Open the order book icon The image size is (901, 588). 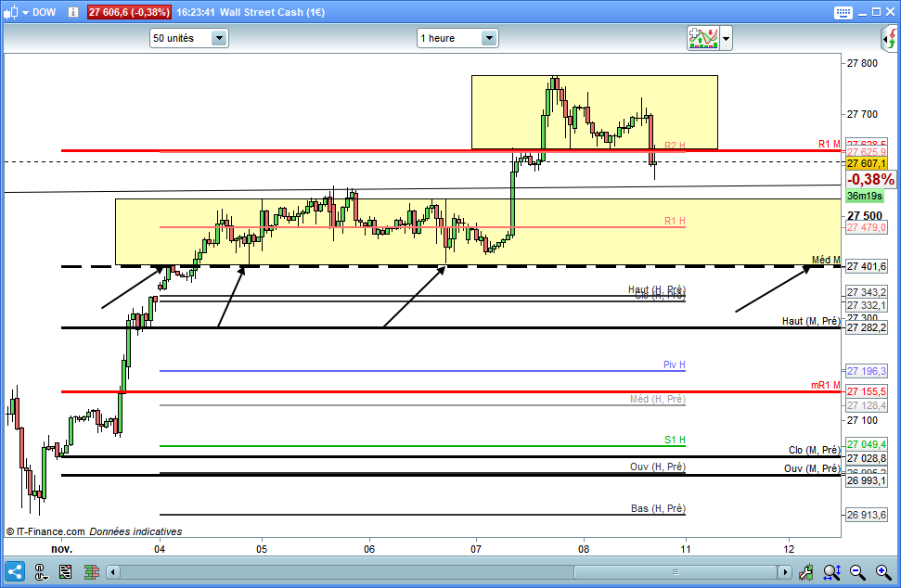(91, 572)
